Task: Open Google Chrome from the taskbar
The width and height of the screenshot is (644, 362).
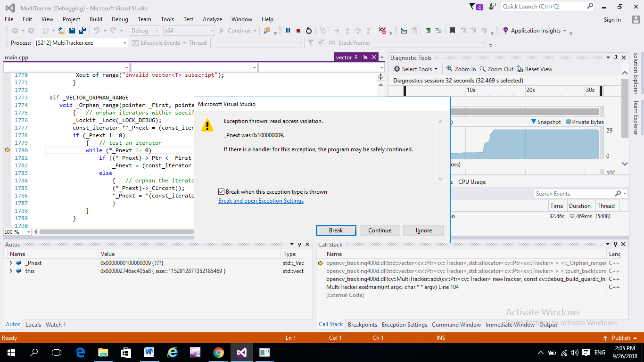Action: click(218, 352)
